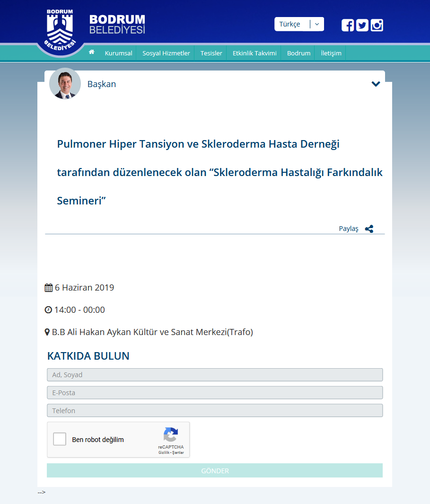
Task: Open the Bodrum Belediyesi Instagram page
Action: coord(377,25)
